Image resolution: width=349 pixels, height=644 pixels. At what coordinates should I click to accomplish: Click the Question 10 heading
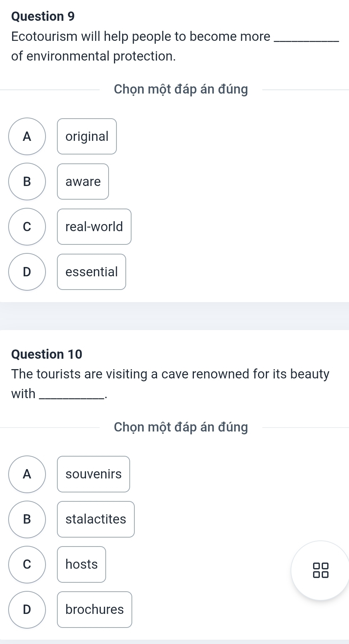(47, 354)
